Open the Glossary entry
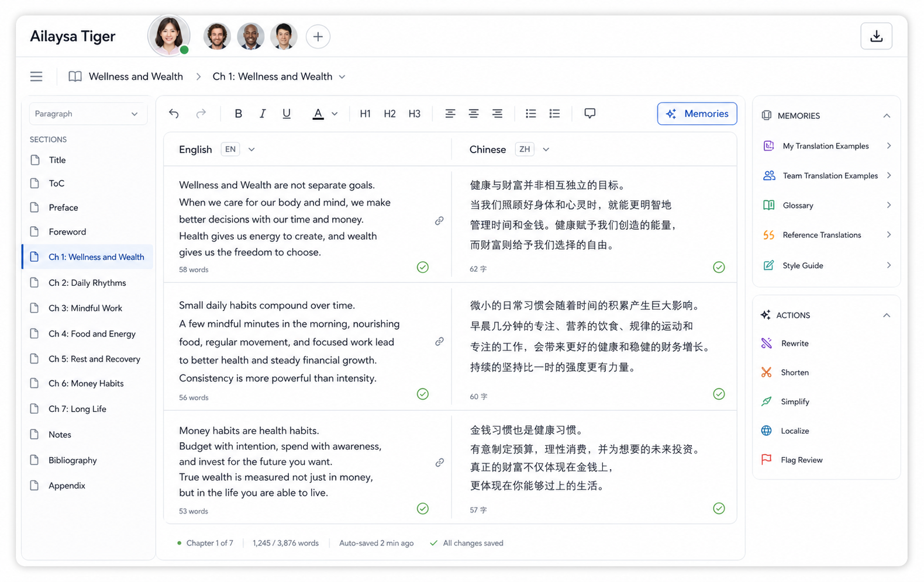Viewport: 924px width, 582px height. (826, 205)
